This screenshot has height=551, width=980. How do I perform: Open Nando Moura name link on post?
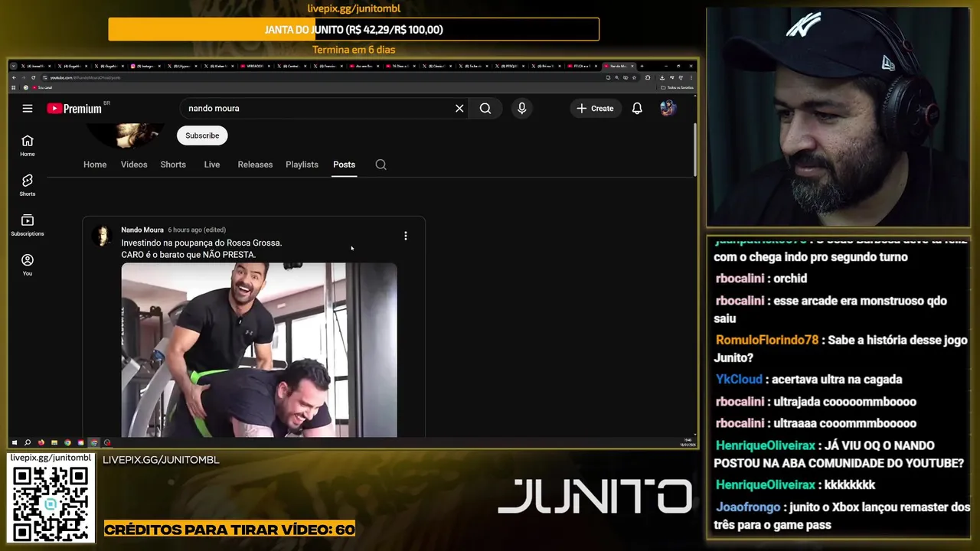click(x=142, y=230)
